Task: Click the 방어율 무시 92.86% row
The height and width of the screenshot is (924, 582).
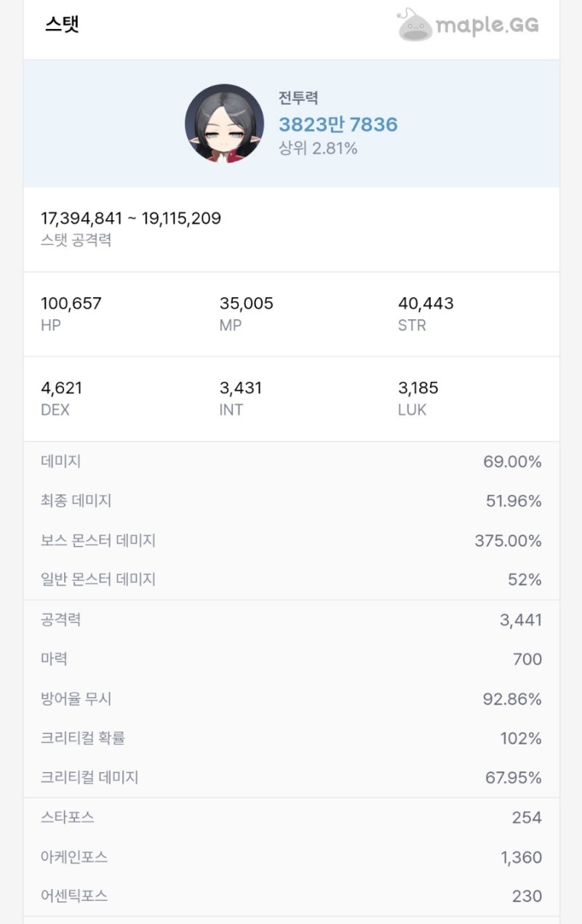Action: (x=291, y=698)
